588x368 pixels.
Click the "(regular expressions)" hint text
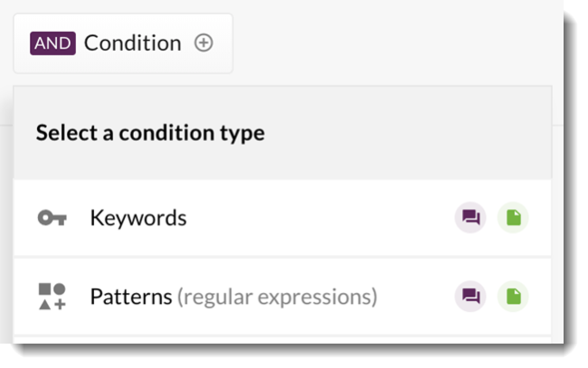click(x=277, y=297)
